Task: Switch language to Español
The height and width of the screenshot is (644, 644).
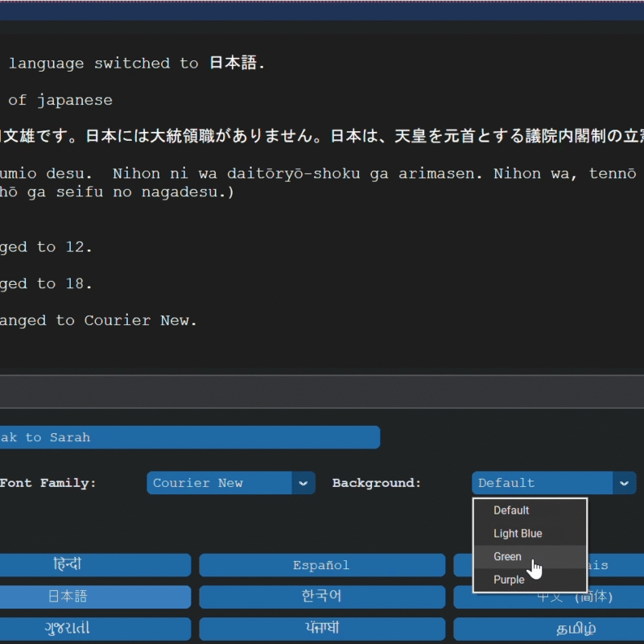Action: point(321,565)
